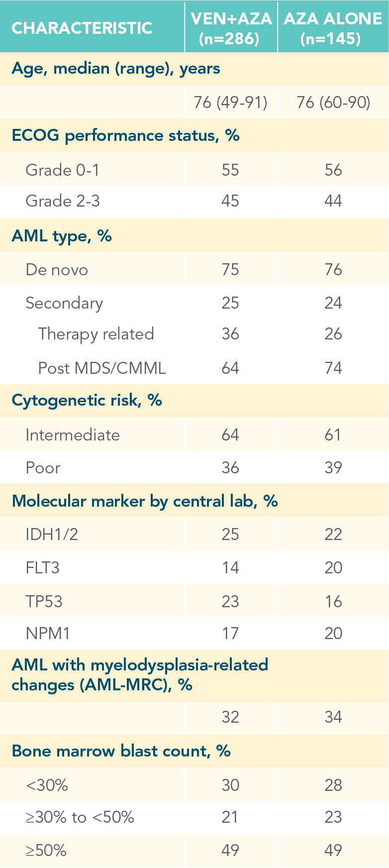Select Molecular marker by central lab heading
The image size is (389, 868).
point(144,501)
